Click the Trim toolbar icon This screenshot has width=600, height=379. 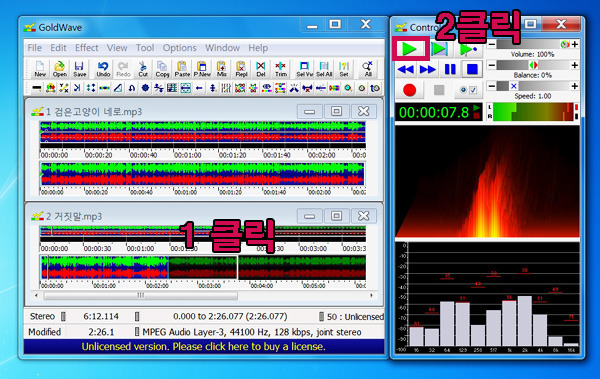click(x=280, y=69)
